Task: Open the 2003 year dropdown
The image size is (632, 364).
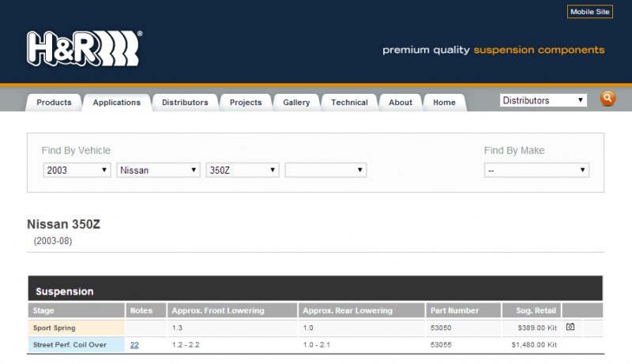Action: (x=77, y=170)
